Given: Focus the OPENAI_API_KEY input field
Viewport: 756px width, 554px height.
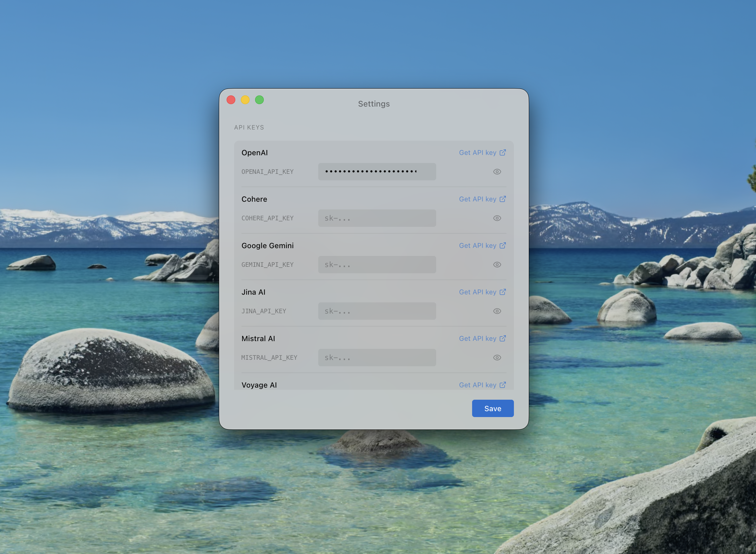Looking at the screenshot, I should point(377,172).
